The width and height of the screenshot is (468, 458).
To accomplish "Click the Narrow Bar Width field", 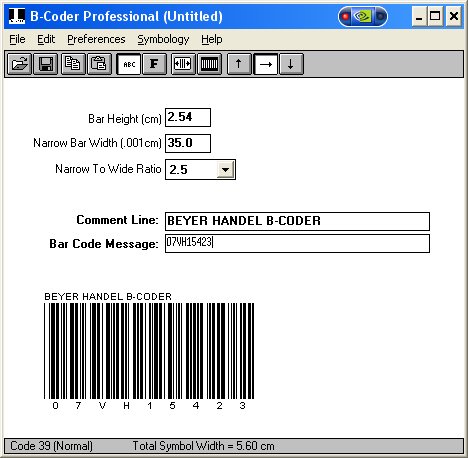I will pyautogui.click(x=188, y=143).
